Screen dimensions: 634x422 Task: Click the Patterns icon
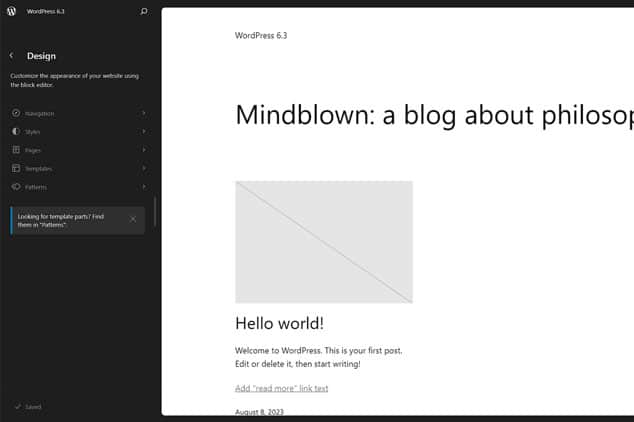pos(16,187)
